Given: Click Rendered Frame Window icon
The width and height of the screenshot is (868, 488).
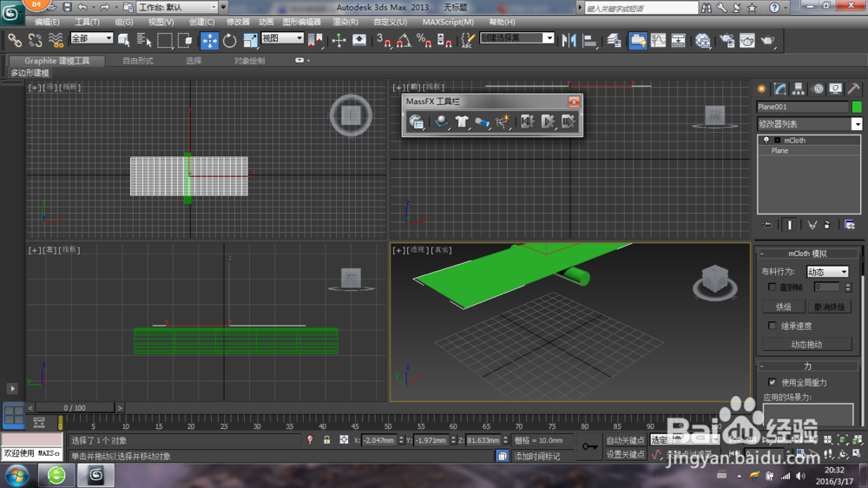Looking at the screenshot, I should [x=747, y=41].
